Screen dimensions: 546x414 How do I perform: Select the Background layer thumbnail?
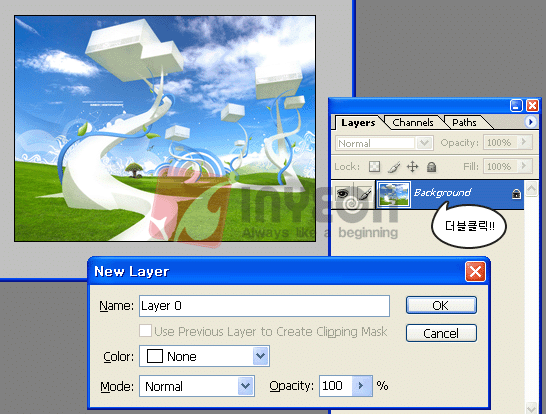pyautogui.click(x=393, y=194)
